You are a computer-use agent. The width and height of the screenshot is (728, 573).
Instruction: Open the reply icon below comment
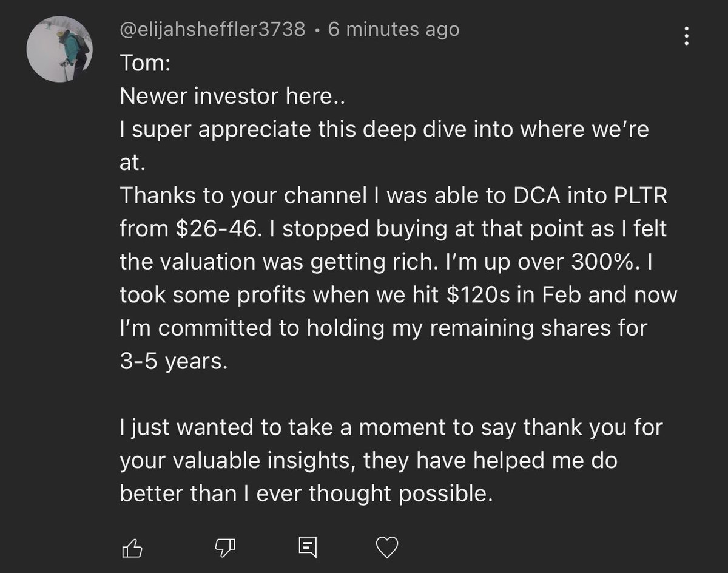point(308,548)
